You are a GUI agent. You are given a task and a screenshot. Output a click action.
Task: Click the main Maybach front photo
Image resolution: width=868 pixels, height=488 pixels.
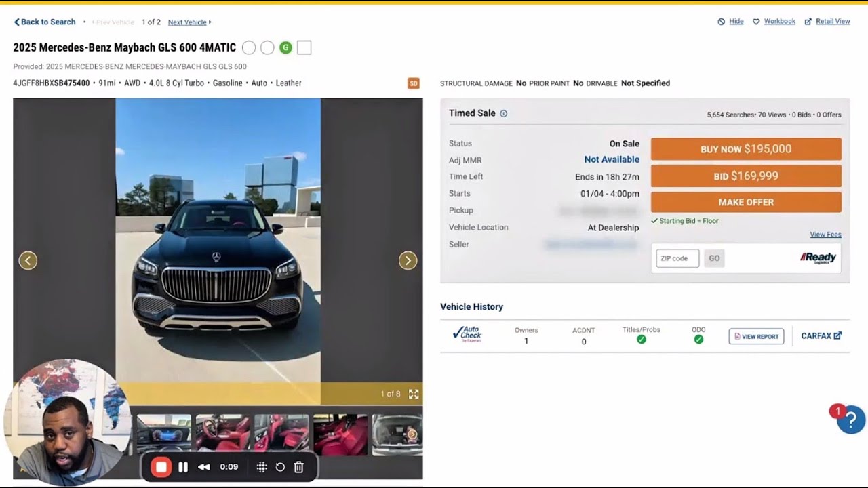[218, 251]
